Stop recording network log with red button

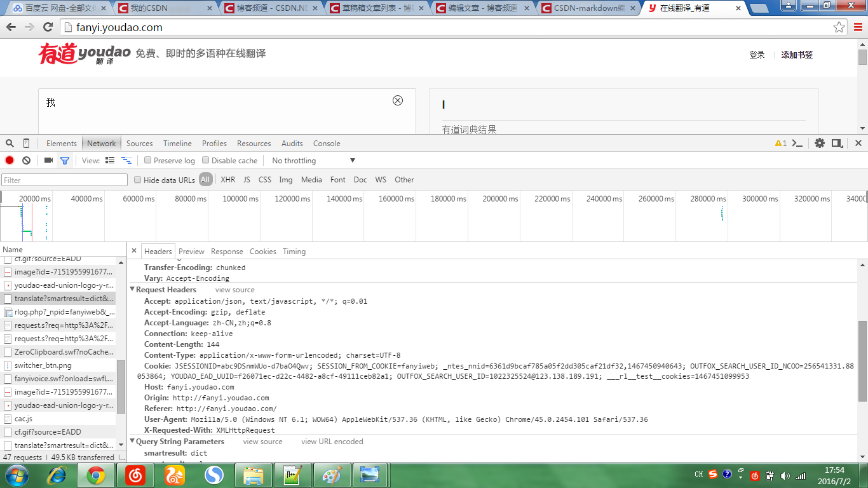10,161
